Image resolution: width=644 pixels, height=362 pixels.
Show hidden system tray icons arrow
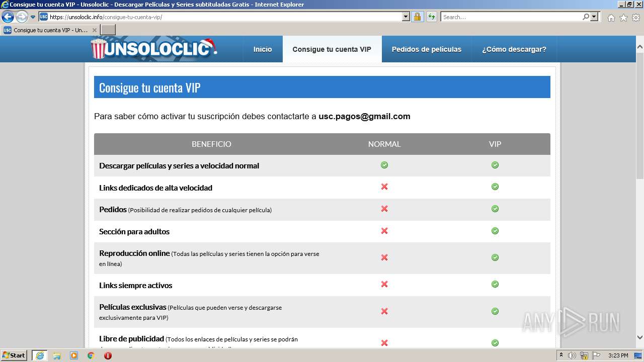(x=561, y=355)
